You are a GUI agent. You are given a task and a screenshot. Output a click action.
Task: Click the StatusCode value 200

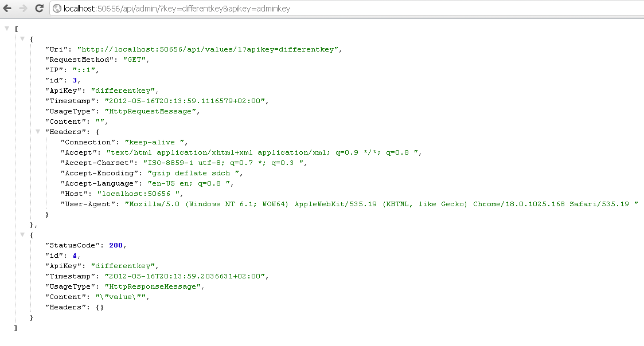[116, 245]
